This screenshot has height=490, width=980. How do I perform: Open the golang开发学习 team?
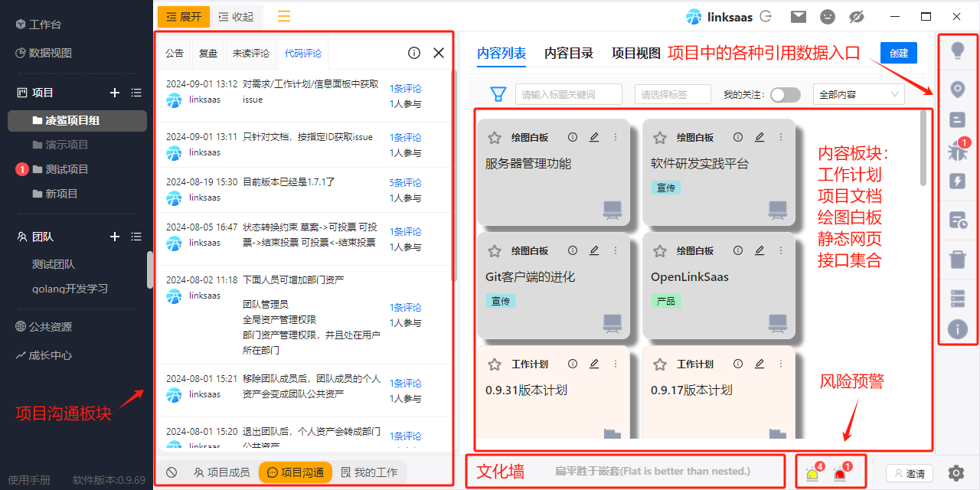click(x=70, y=289)
